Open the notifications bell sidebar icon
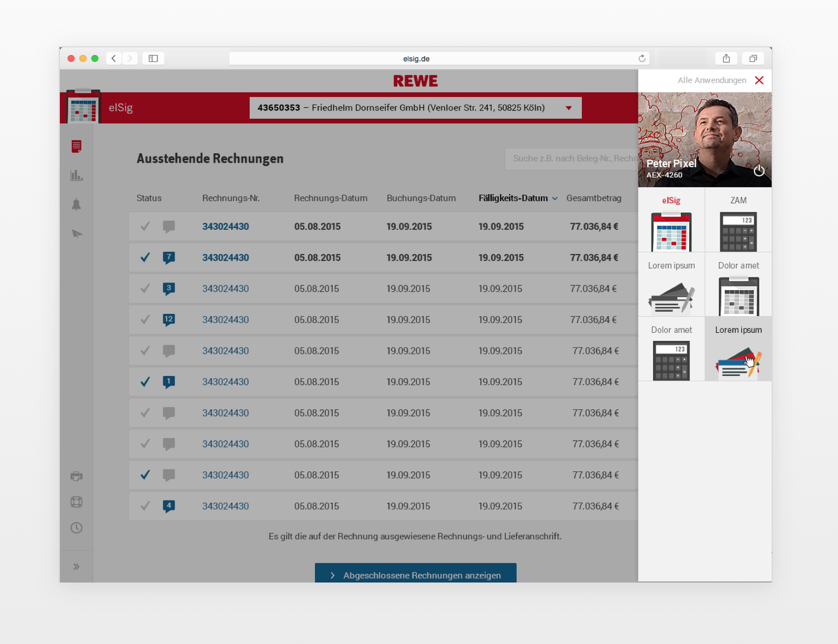 (x=77, y=204)
